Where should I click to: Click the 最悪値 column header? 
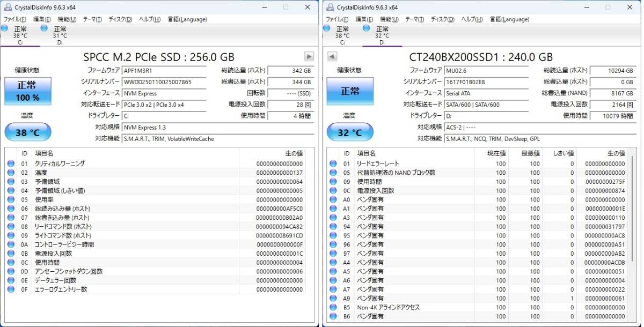point(526,153)
